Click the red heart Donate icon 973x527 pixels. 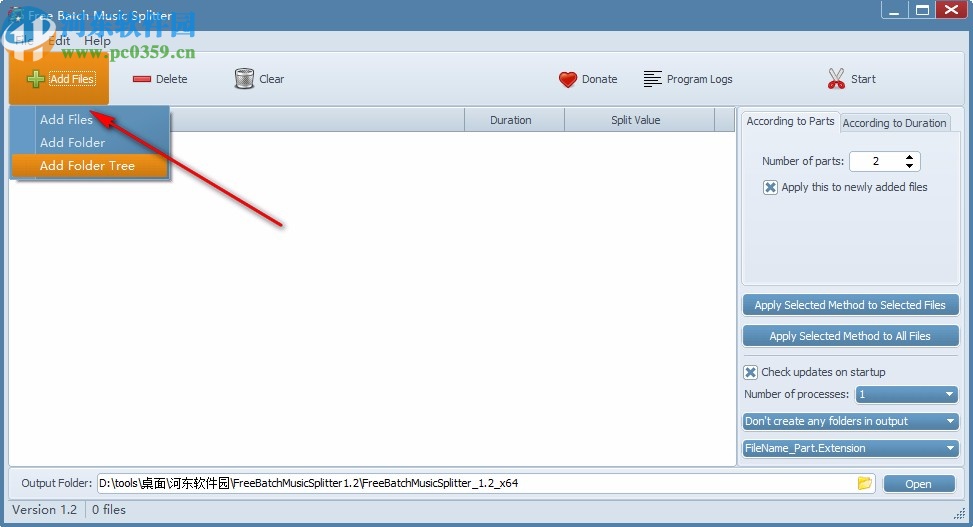(x=568, y=79)
